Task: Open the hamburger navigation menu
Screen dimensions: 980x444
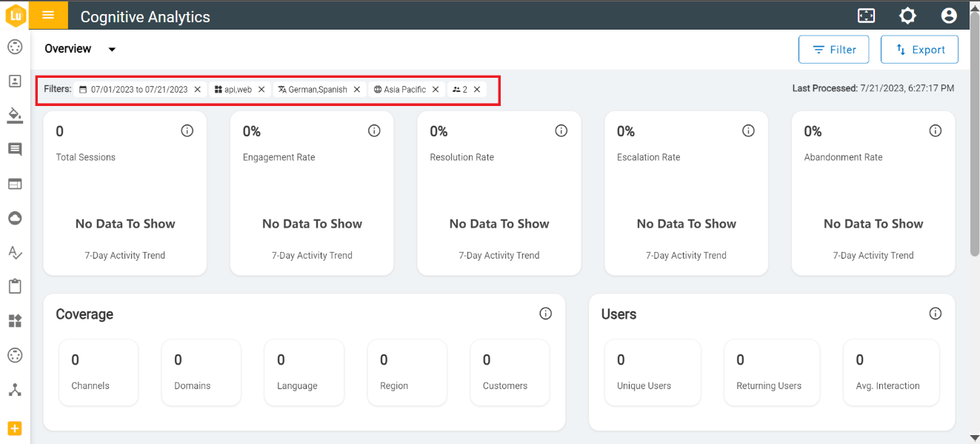Action: click(48, 16)
